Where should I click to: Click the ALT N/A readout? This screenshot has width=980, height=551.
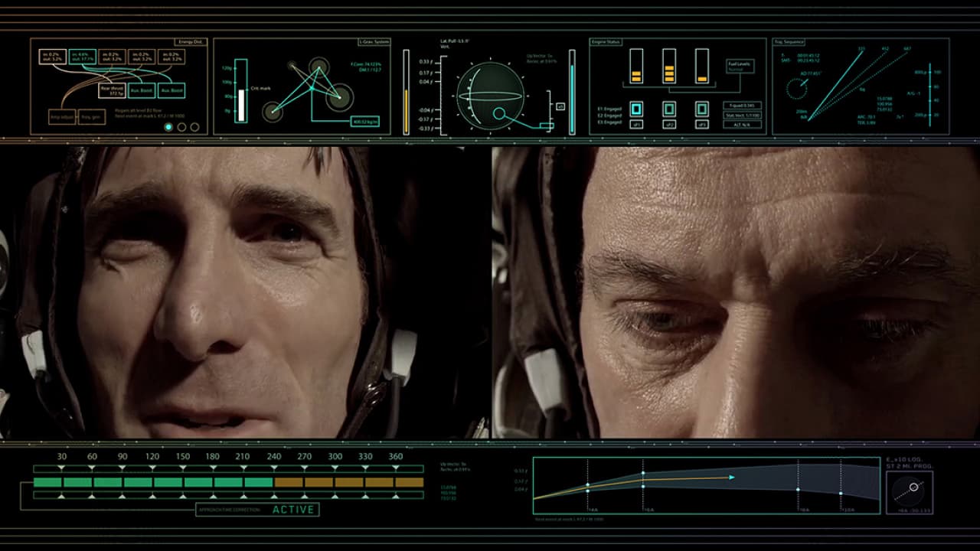coord(743,125)
